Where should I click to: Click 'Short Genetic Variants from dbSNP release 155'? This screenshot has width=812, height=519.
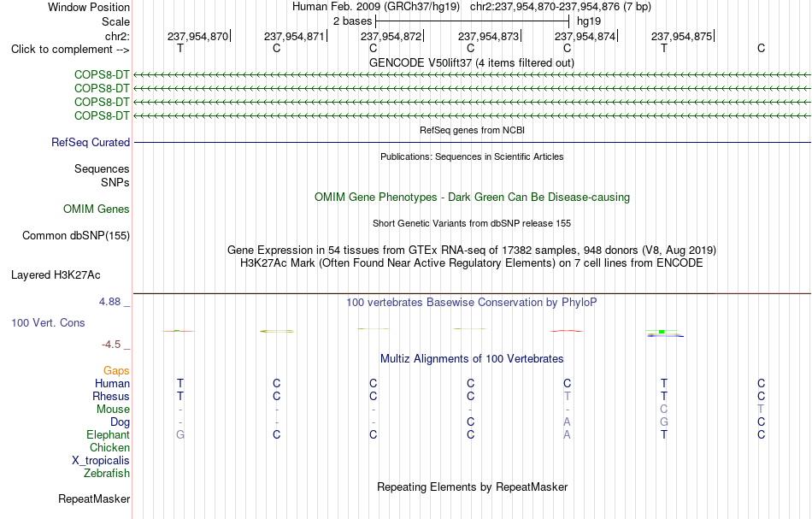click(x=472, y=224)
